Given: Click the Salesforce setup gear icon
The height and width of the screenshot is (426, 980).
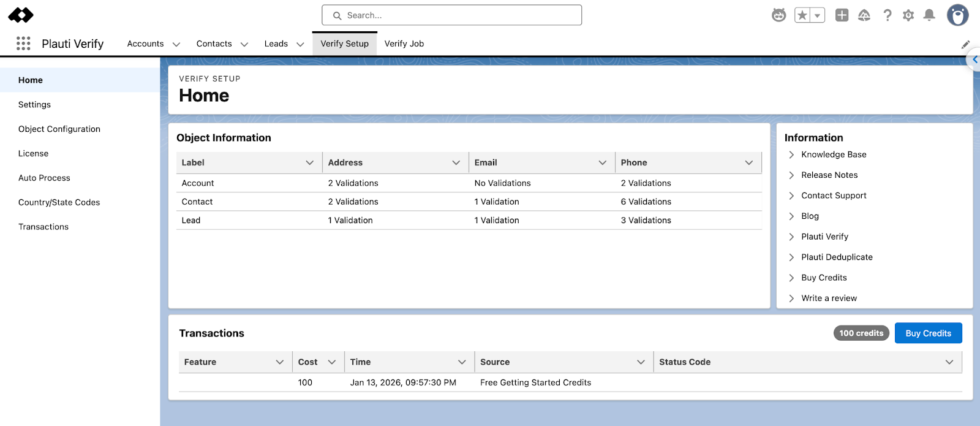Looking at the screenshot, I should [x=908, y=15].
